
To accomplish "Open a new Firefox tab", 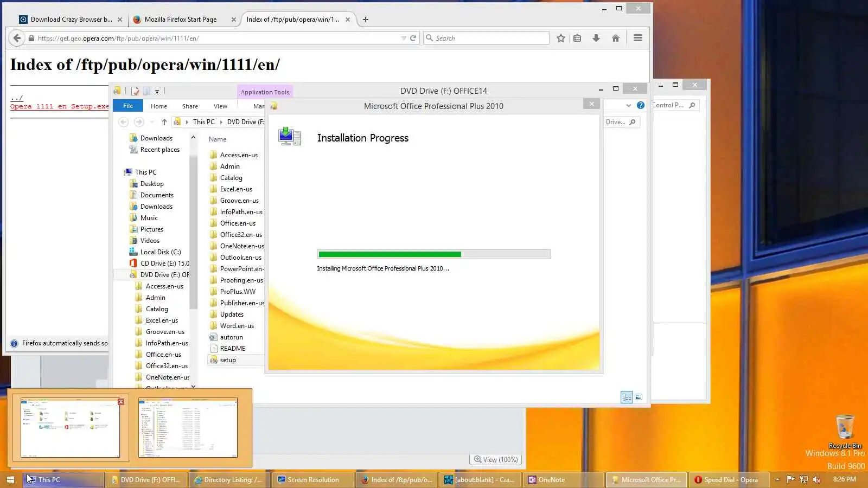I will click(366, 20).
